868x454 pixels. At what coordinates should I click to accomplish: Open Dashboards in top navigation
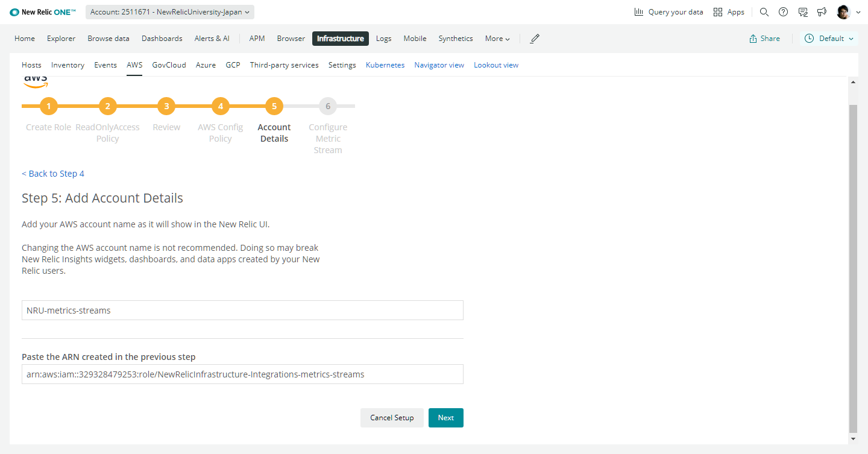[x=162, y=39]
